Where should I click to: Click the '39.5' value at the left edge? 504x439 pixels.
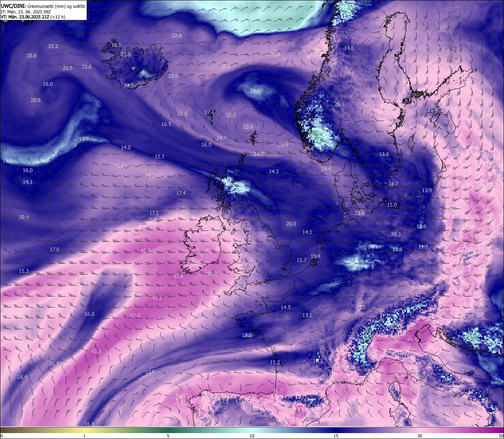21,291
